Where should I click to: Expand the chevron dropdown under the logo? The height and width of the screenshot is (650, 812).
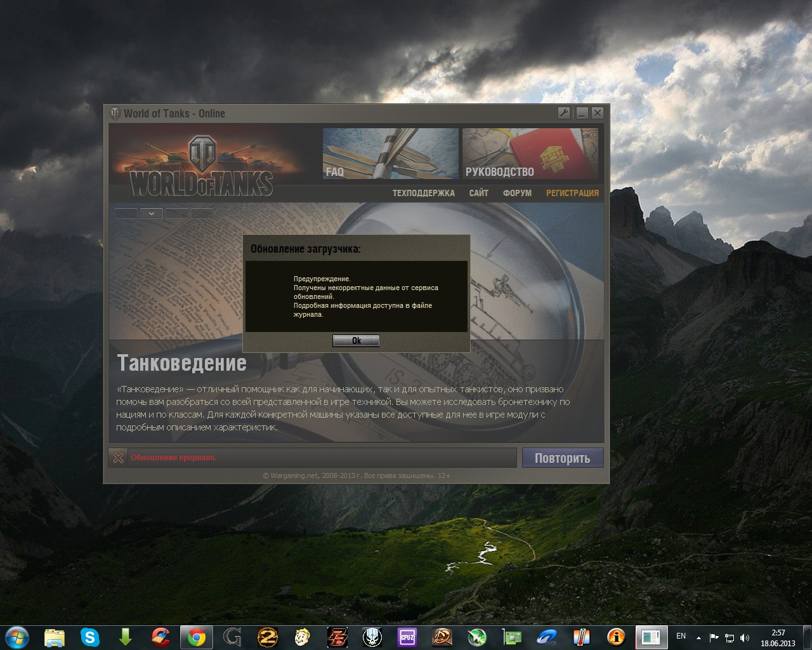pos(151,214)
